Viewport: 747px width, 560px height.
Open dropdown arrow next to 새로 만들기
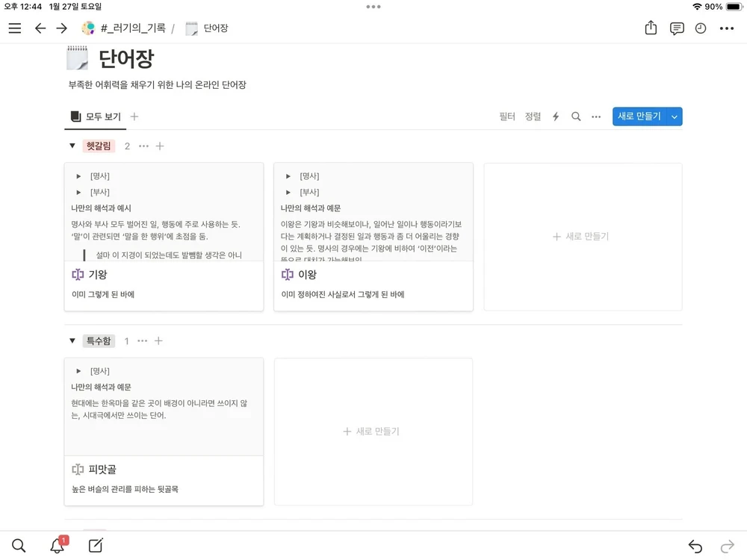point(674,116)
